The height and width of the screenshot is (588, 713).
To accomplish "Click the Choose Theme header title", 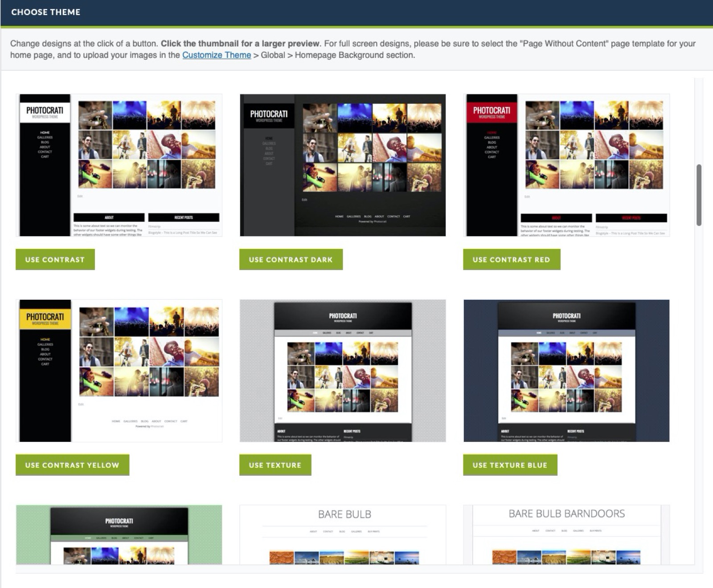I will pyautogui.click(x=46, y=12).
